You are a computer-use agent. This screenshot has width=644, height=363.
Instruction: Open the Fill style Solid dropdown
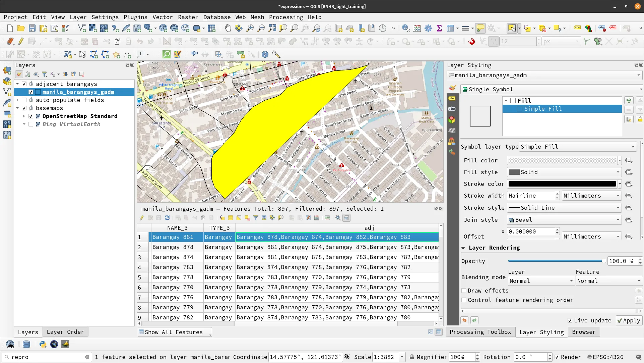click(564, 172)
